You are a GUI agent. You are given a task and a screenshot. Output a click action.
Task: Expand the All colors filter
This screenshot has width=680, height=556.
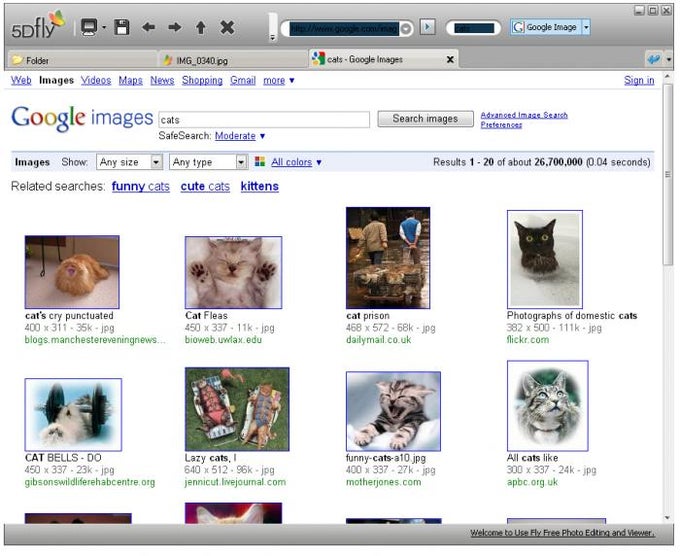click(x=296, y=162)
